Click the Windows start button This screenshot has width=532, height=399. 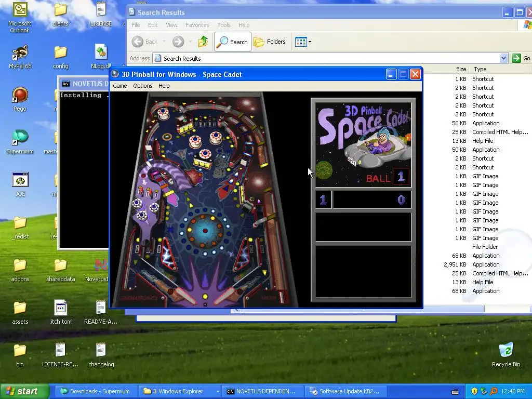pyautogui.click(x=24, y=391)
